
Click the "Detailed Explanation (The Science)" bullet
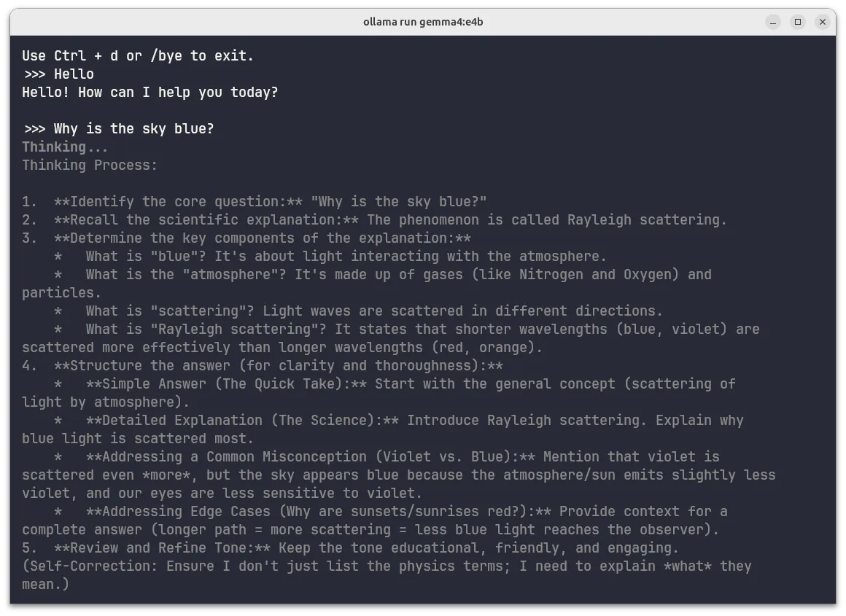click(242, 421)
